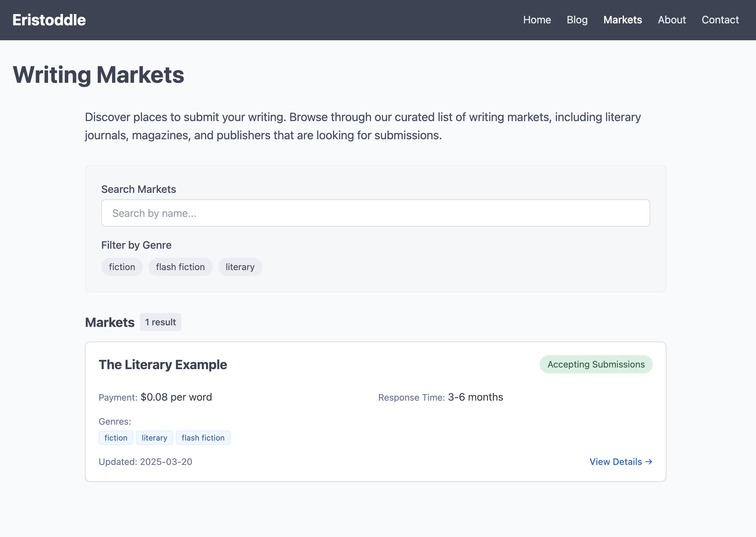The width and height of the screenshot is (756, 537).
Task: Navigate to the Contact page
Action: pyautogui.click(x=720, y=20)
